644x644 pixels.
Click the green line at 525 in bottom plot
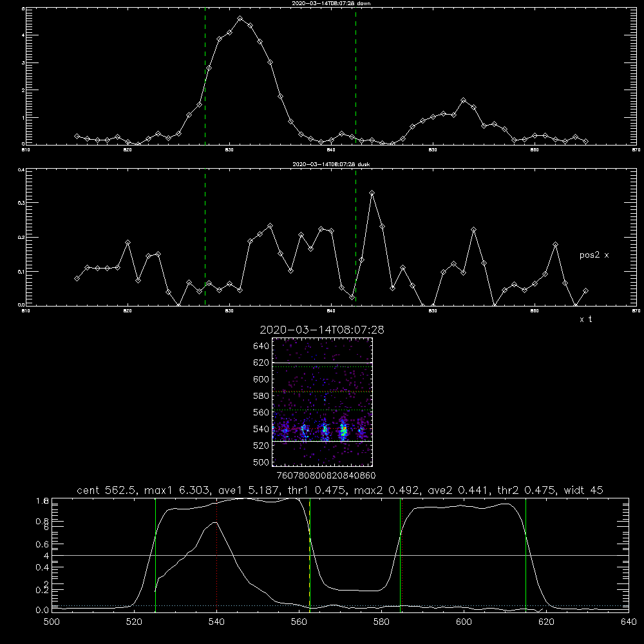155,555
